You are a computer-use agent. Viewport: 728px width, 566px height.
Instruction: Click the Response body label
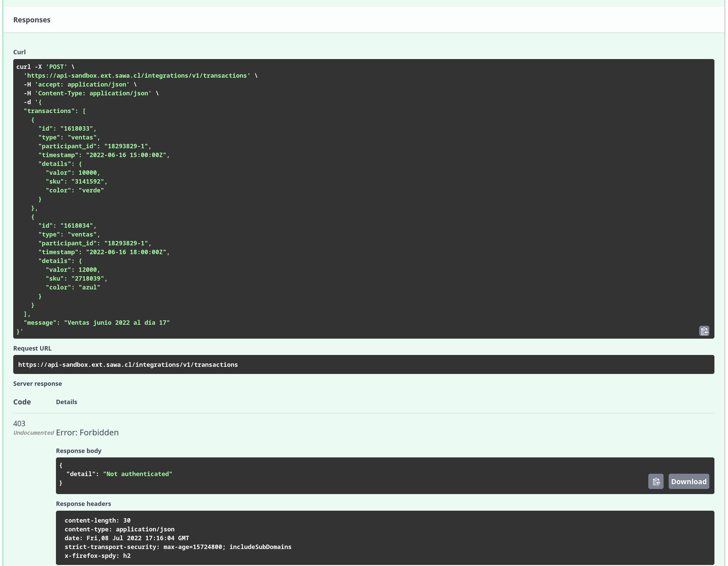(x=78, y=451)
